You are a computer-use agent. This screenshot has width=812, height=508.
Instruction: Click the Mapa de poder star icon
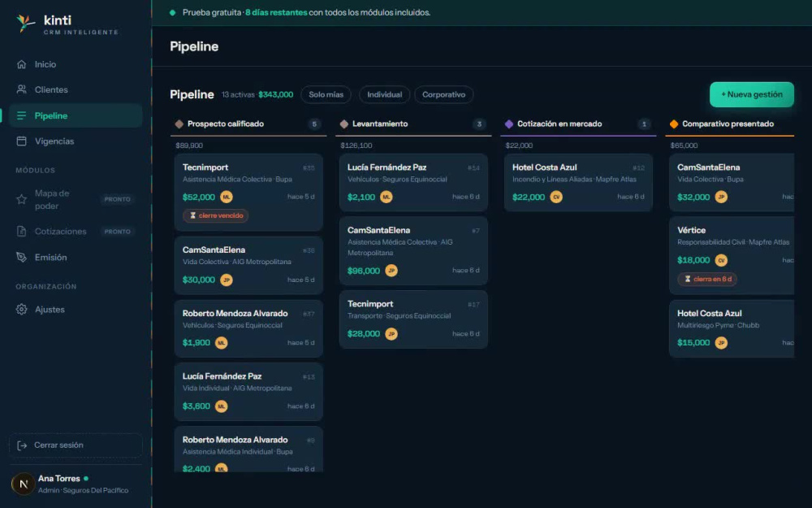coord(21,200)
